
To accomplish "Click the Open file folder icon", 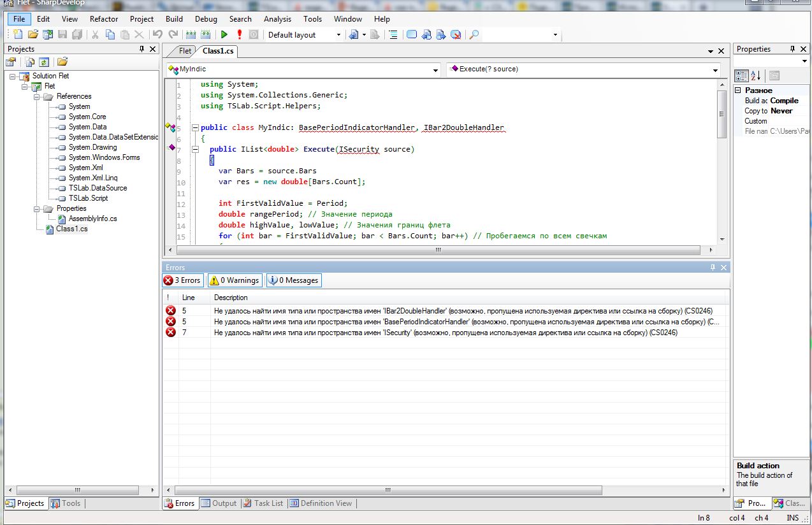I will tap(33, 35).
